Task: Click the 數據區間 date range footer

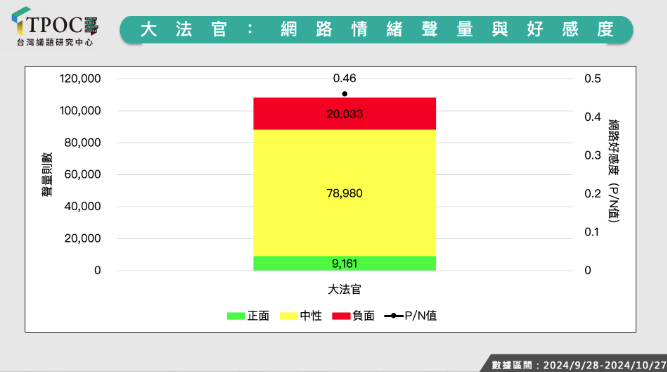Action: coord(579,365)
